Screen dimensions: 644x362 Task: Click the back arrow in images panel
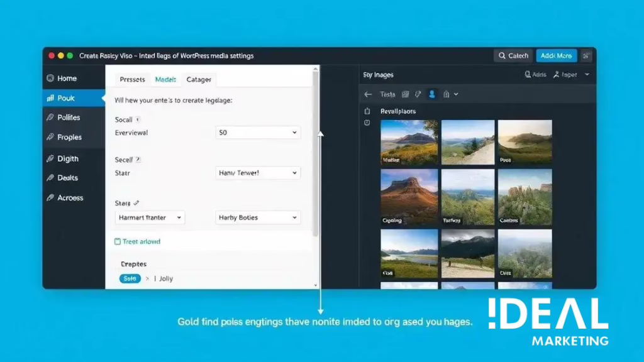(368, 94)
